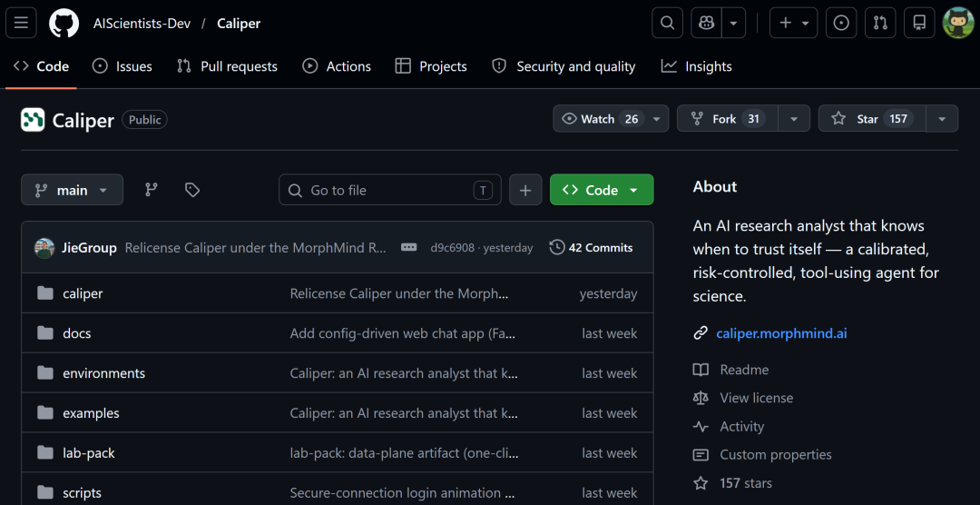The height and width of the screenshot is (505, 980).
Task: Click JieGroup author avatar
Action: pos(44,248)
